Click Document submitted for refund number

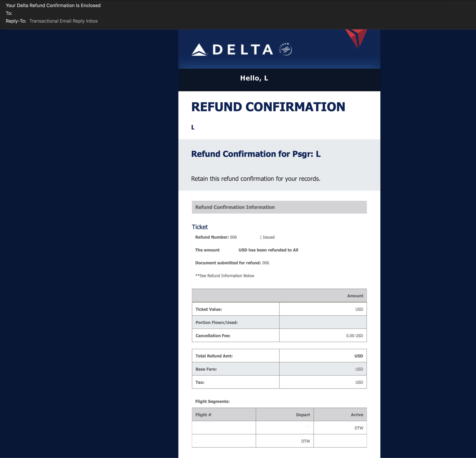click(x=266, y=263)
